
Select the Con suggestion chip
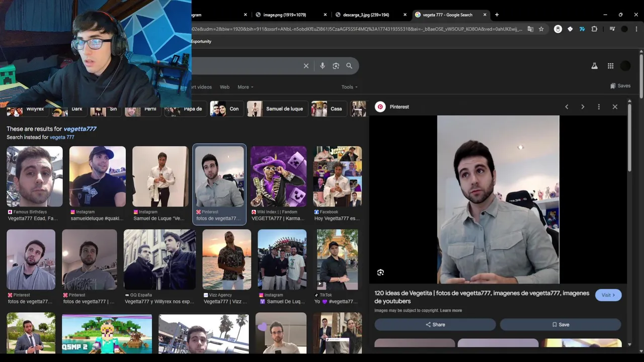tap(226, 109)
